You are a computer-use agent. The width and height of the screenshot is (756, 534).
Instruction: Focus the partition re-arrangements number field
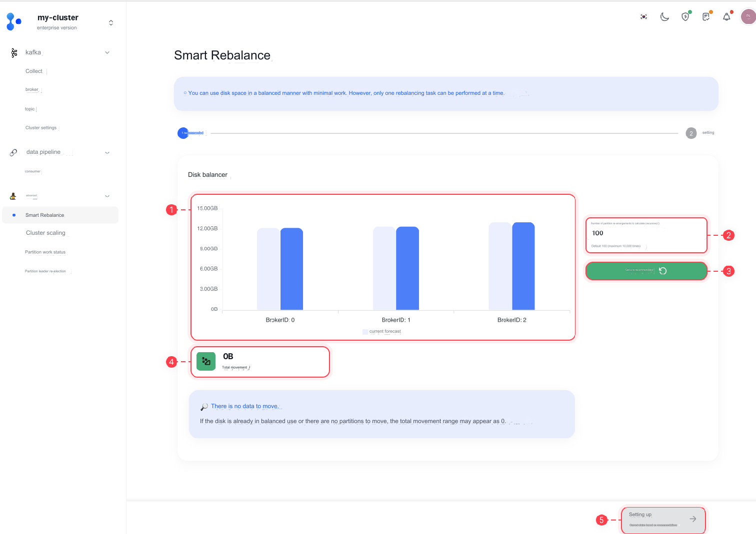click(646, 233)
